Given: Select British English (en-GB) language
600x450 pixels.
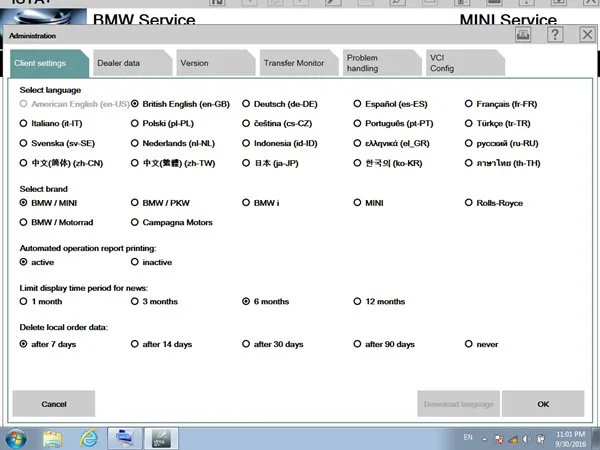Looking at the screenshot, I should click(180, 104).
